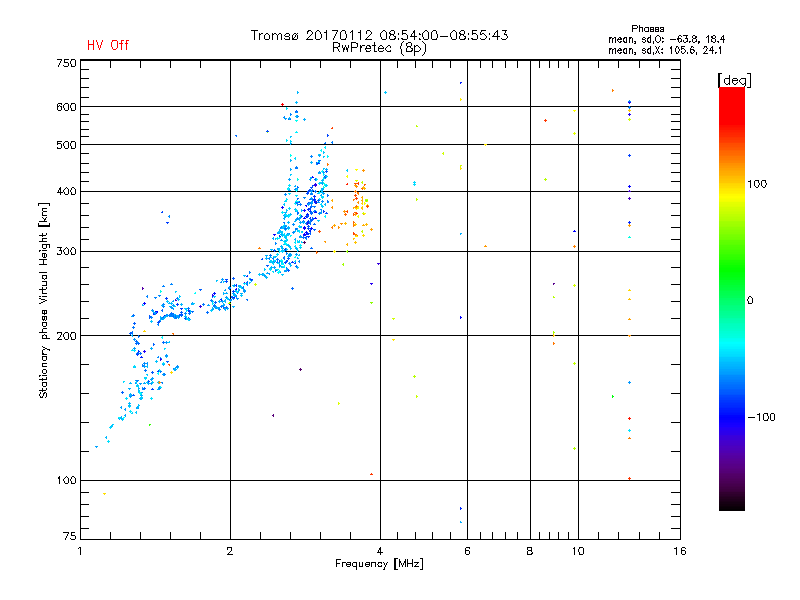The height and width of the screenshot is (600, 800).
Task: Click the y-axis tick label '400'
Action: click(66, 192)
